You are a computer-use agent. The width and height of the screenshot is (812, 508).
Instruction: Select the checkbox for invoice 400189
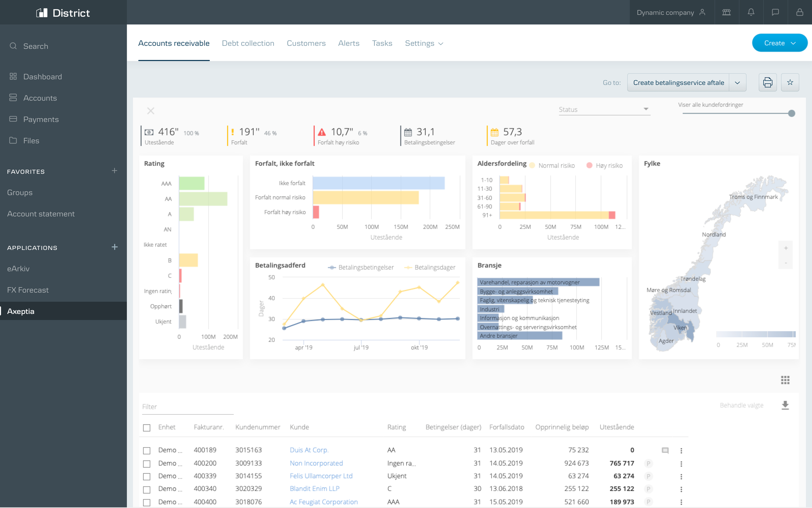click(x=147, y=450)
